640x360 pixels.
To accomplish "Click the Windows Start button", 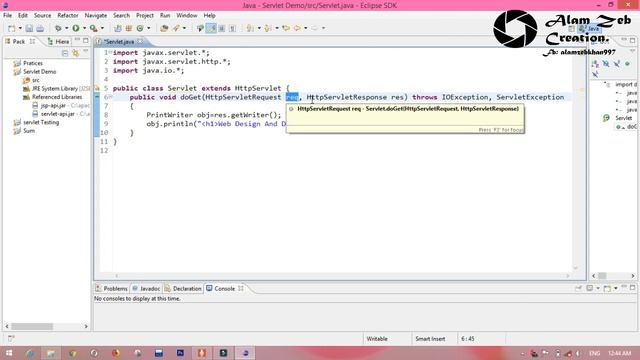I will coord(9,353).
